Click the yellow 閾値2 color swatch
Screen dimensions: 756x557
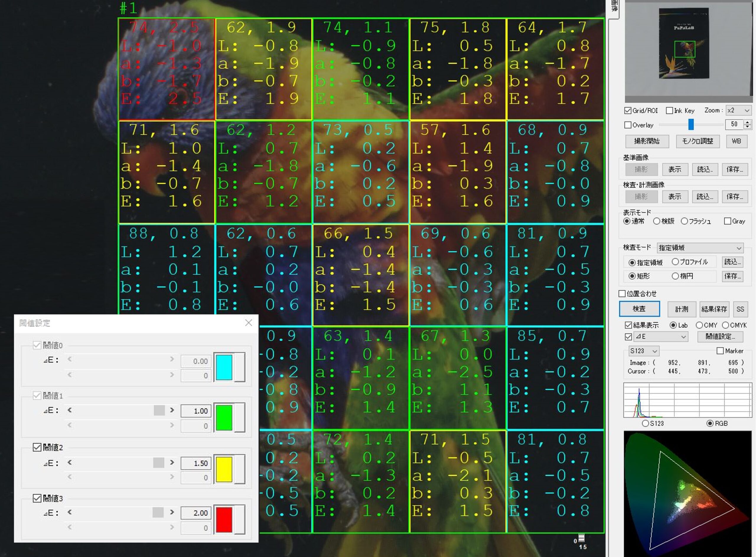[x=224, y=470]
